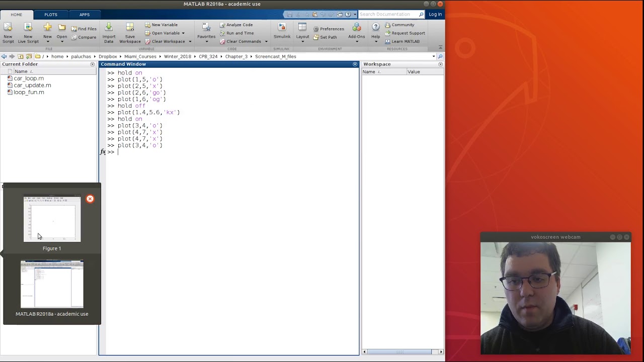Click Set Path
The height and width of the screenshot is (362, 644).
click(x=325, y=37)
